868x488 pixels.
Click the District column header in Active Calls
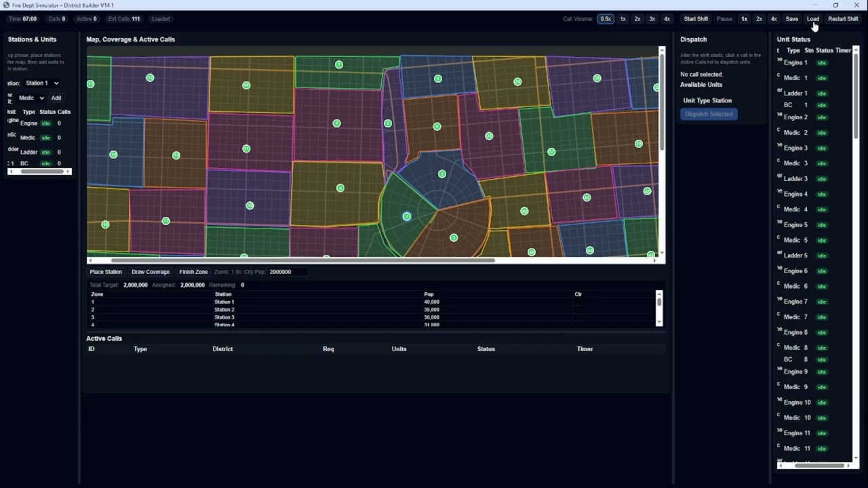222,349
